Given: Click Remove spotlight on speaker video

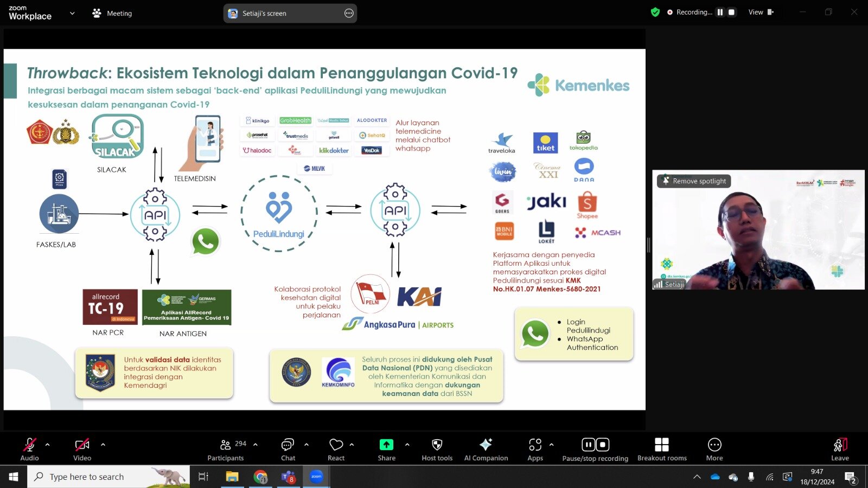Looking at the screenshot, I should pos(694,181).
